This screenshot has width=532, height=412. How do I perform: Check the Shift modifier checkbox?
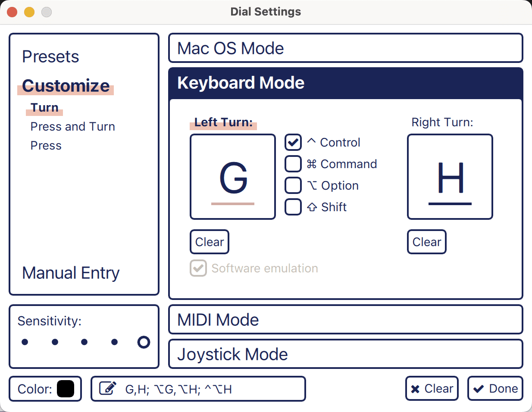(293, 207)
